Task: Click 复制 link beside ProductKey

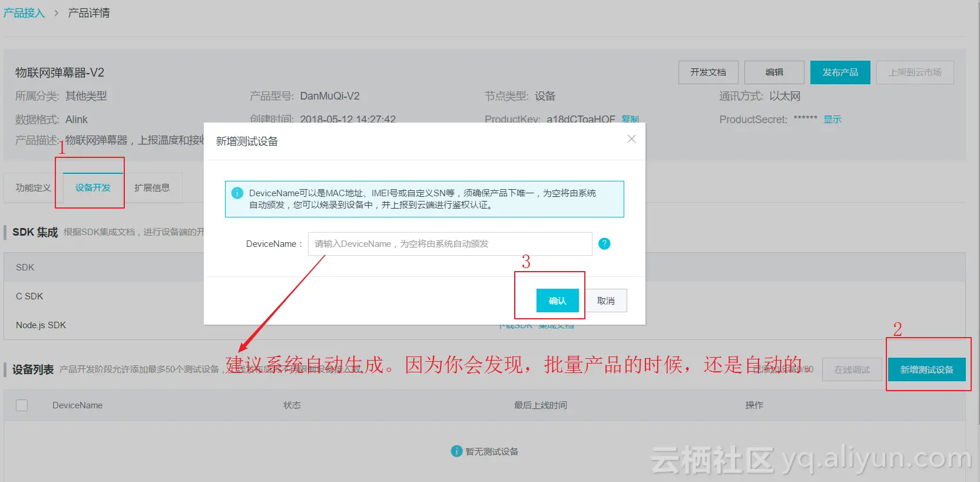Action: click(x=630, y=119)
